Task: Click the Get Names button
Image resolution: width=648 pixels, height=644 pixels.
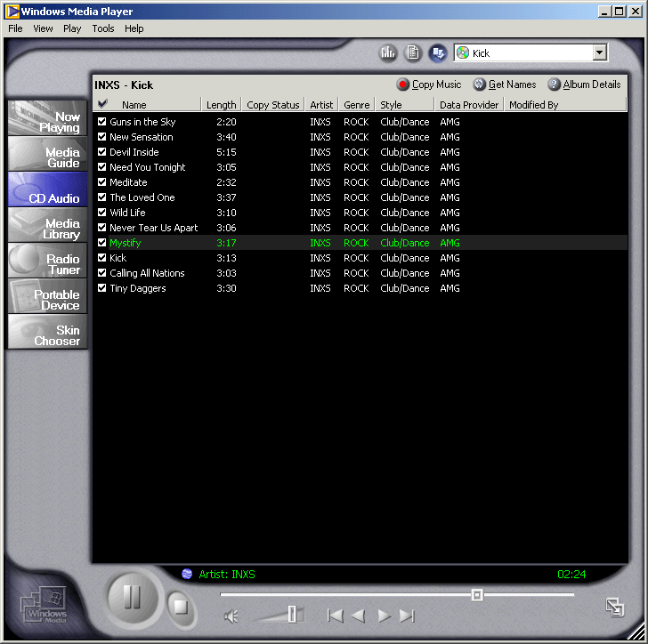Action: pos(505,85)
